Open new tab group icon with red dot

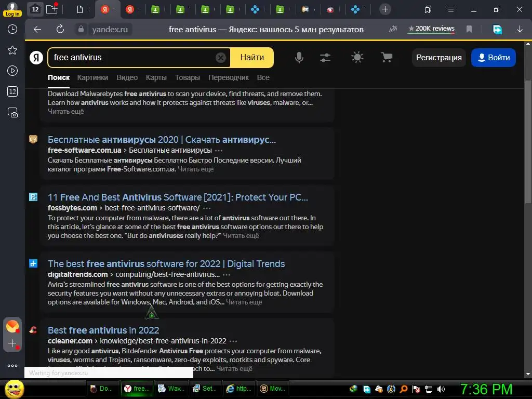point(52,9)
